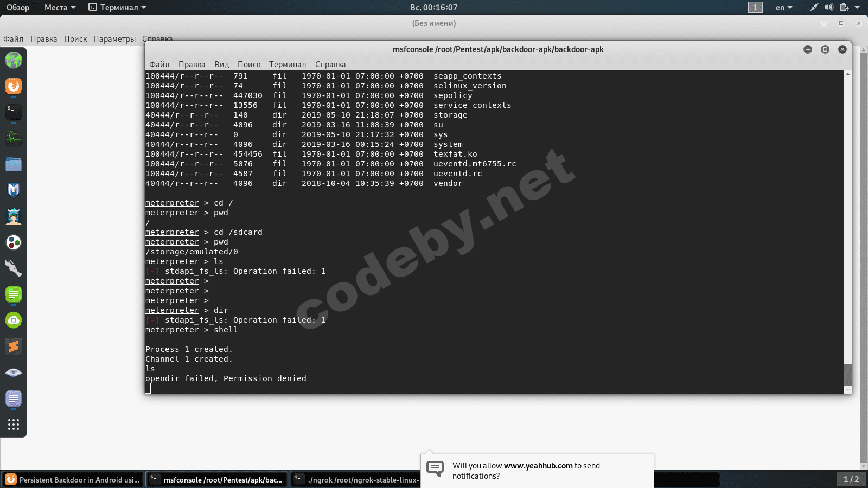868x488 pixels.
Task: Open Параметры menu in the Без имени editor
Action: pos(114,39)
